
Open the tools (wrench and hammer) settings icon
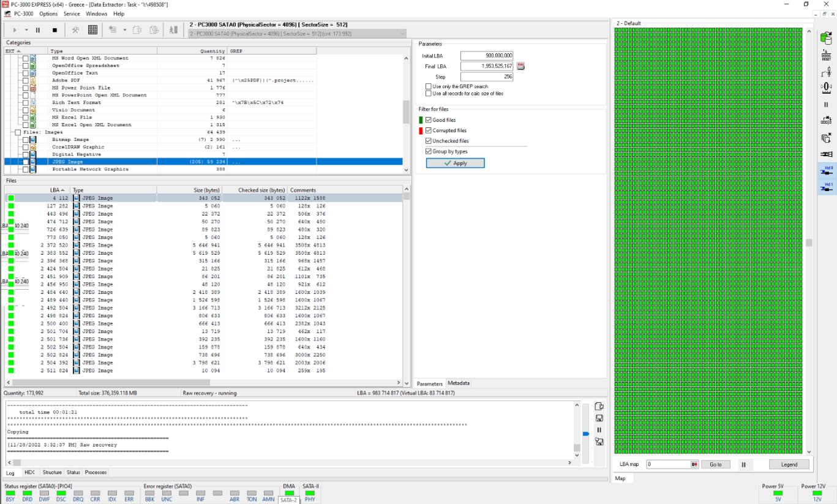pos(76,30)
